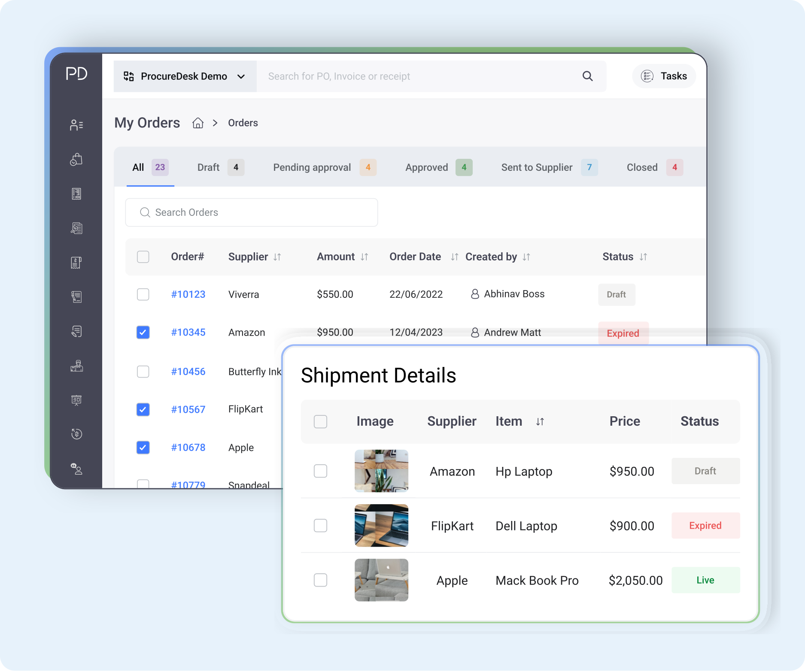Image resolution: width=805 pixels, height=672 pixels.
Task: Click the PD logo in sidebar
Action: point(76,73)
